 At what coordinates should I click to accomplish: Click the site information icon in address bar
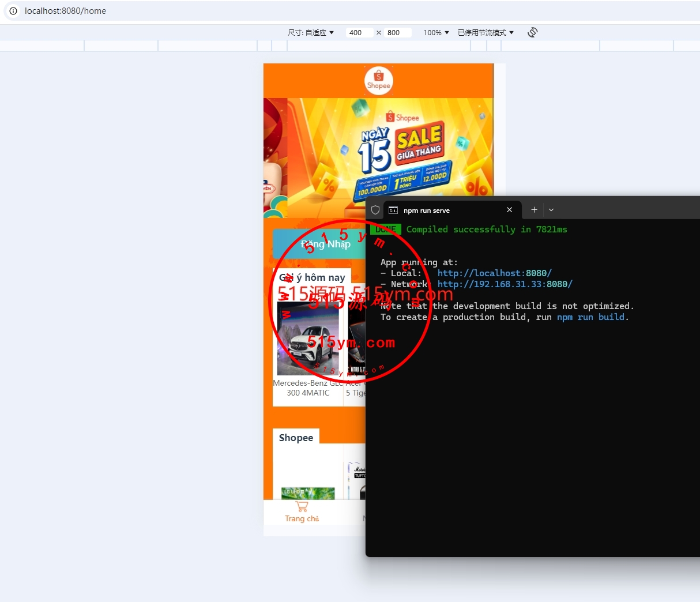coord(13,11)
